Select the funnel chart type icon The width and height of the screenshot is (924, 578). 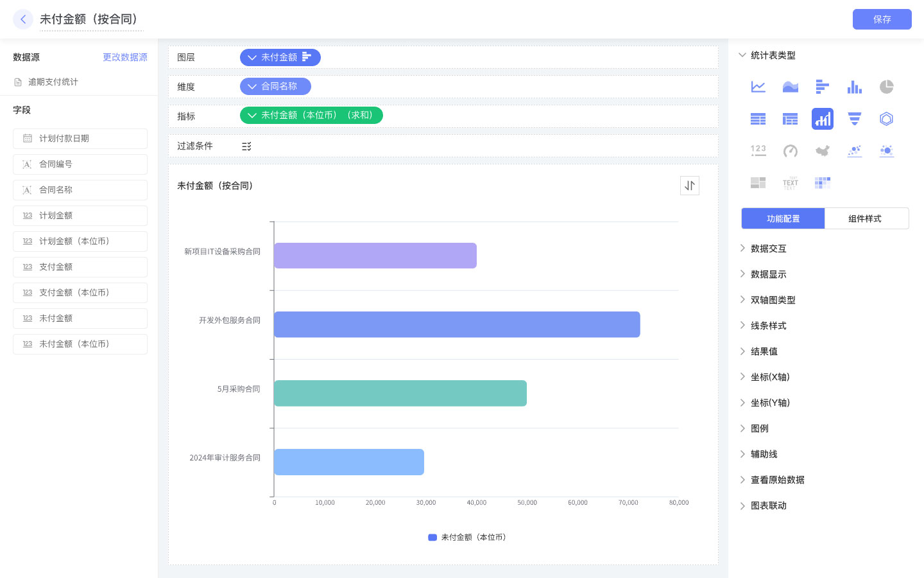pyautogui.click(x=854, y=119)
